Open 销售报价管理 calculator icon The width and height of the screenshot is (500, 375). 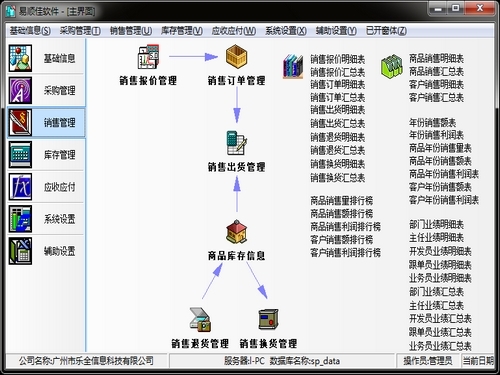tap(148, 57)
